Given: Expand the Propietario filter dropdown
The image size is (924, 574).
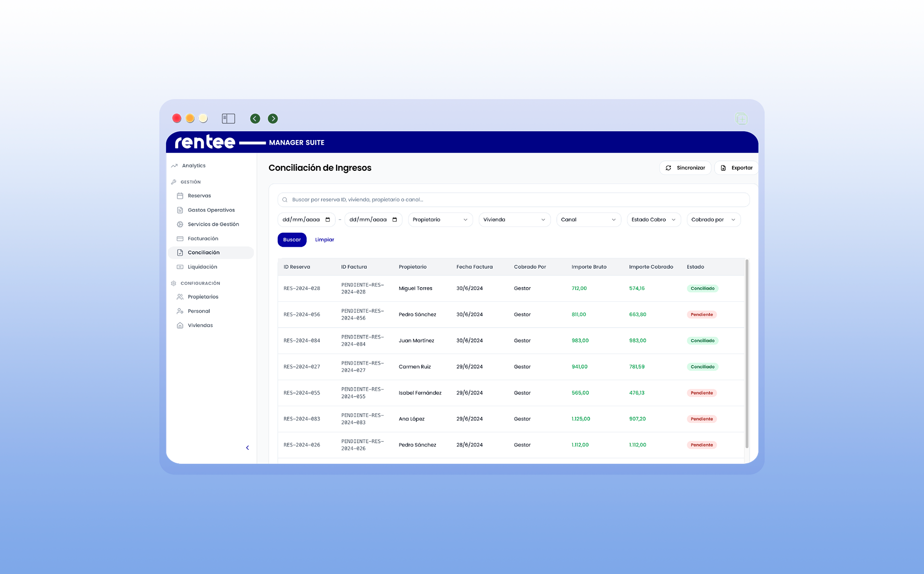Looking at the screenshot, I should [440, 220].
